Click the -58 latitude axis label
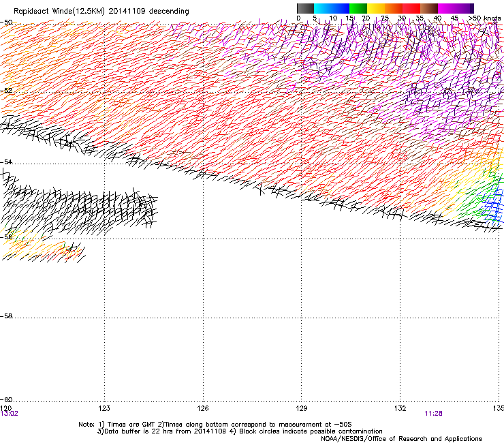Image resolution: width=504 pixels, height=443 pixels. pos(6,316)
